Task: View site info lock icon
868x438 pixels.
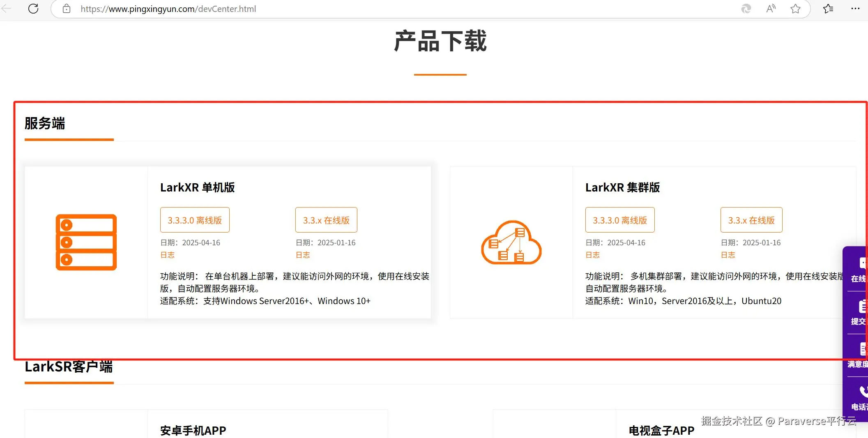Action: click(67, 9)
